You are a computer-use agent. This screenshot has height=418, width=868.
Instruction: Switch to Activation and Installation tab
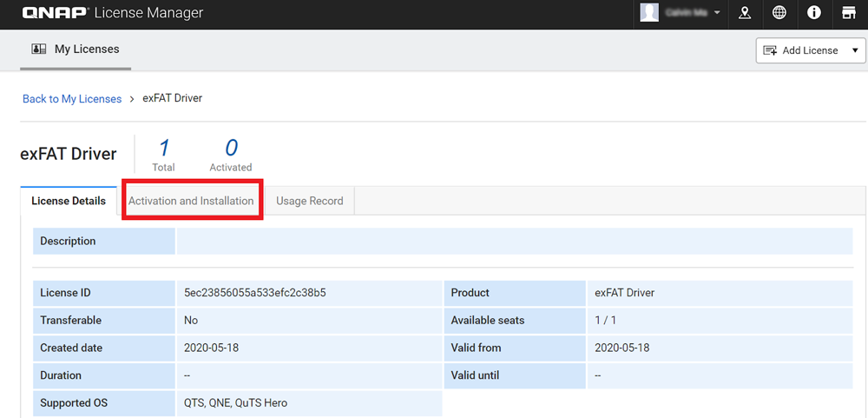pyautogui.click(x=191, y=201)
